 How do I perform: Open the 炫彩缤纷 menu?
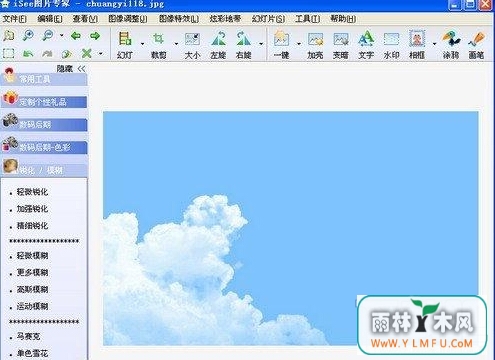225,19
